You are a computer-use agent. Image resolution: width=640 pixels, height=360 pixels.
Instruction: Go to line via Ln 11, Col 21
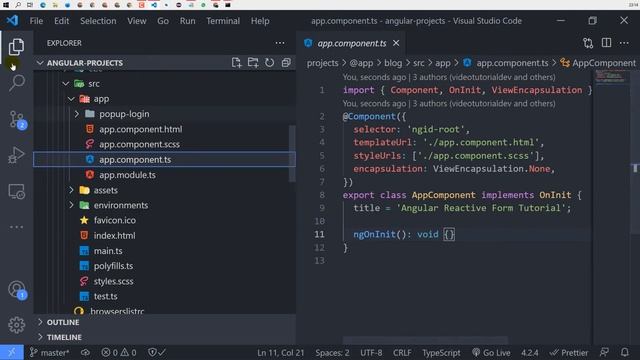tap(280, 352)
